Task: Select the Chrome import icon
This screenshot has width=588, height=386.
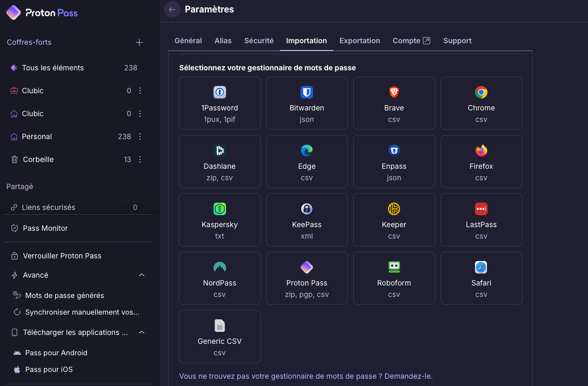Action: coord(481,92)
